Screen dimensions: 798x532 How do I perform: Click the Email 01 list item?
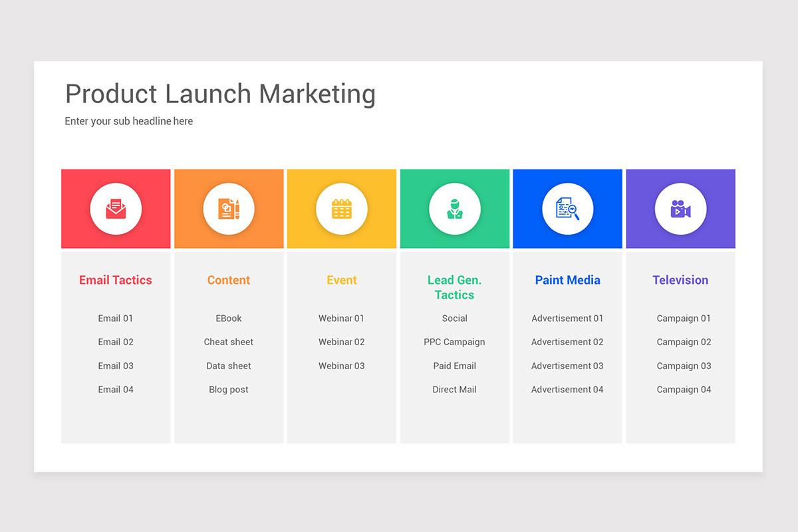tap(116, 319)
